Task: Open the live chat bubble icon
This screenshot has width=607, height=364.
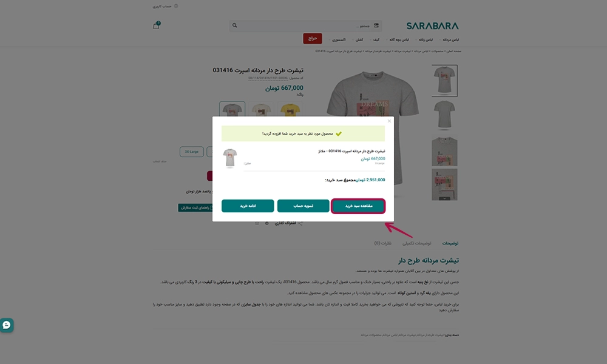Action: [x=7, y=325]
